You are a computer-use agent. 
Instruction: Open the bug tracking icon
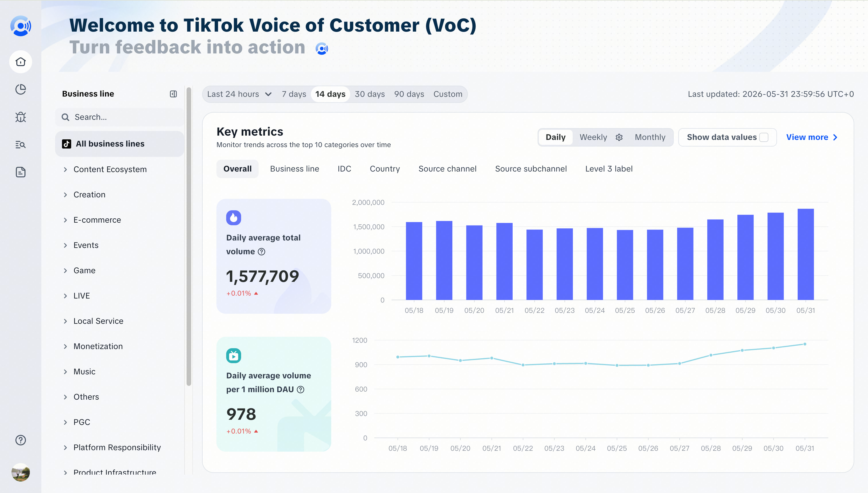coord(21,117)
